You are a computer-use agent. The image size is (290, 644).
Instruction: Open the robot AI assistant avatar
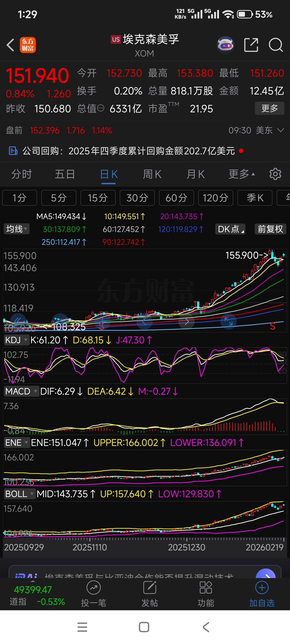click(x=225, y=45)
